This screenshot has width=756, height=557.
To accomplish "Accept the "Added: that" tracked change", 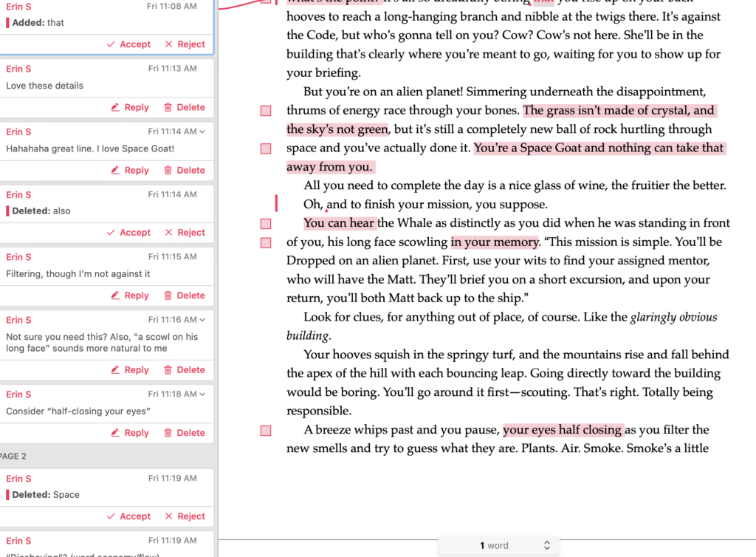I will click(x=128, y=44).
